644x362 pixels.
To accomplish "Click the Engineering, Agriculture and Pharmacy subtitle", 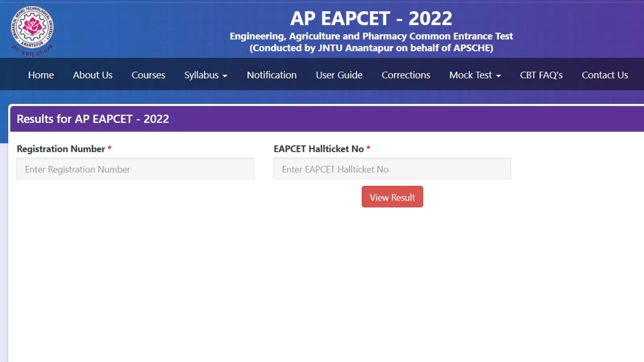I will [371, 36].
